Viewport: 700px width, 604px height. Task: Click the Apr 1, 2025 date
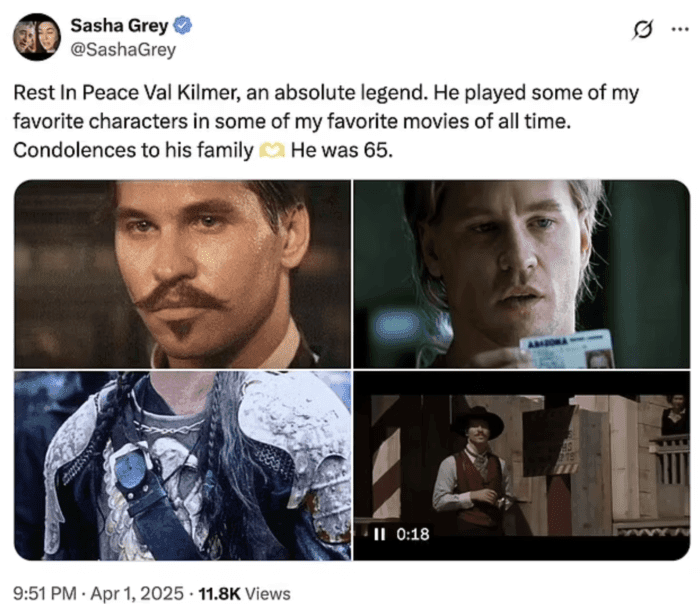pos(137,593)
